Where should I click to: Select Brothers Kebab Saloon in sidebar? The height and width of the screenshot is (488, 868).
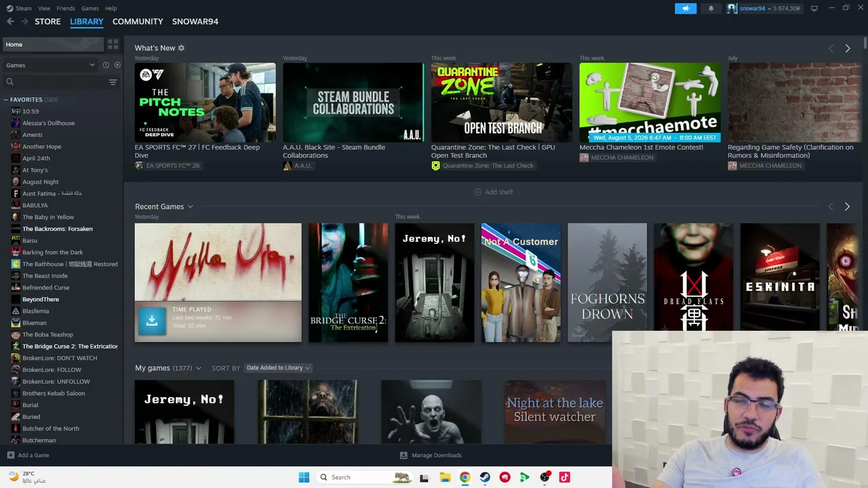54,393
